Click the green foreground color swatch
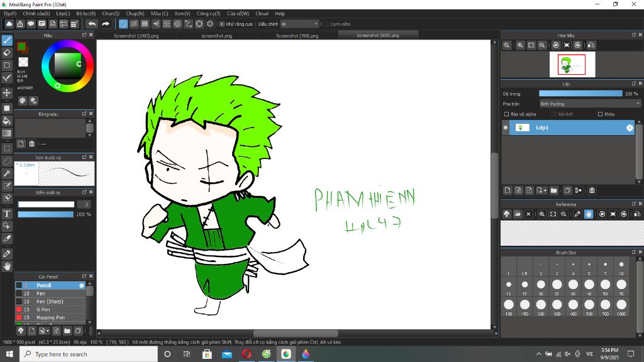The height and width of the screenshot is (362, 644). pyautogui.click(x=21, y=47)
